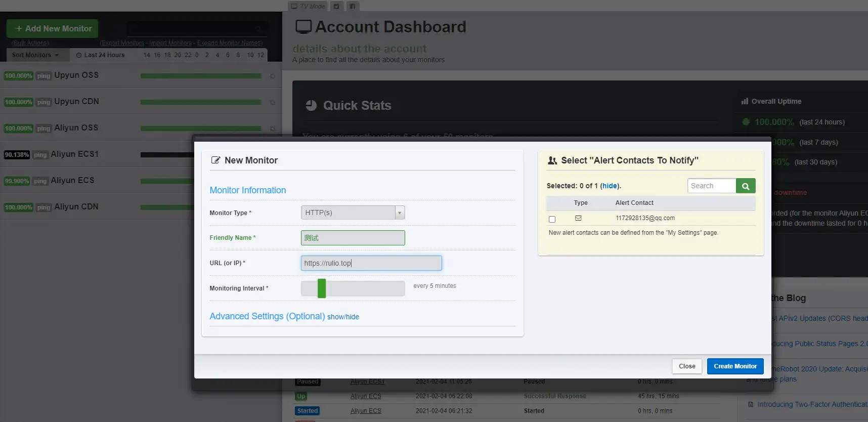Image resolution: width=868 pixels, height=422 pixels.
Task: Click the Close button in dialog
Action: (x=686, y=366)
